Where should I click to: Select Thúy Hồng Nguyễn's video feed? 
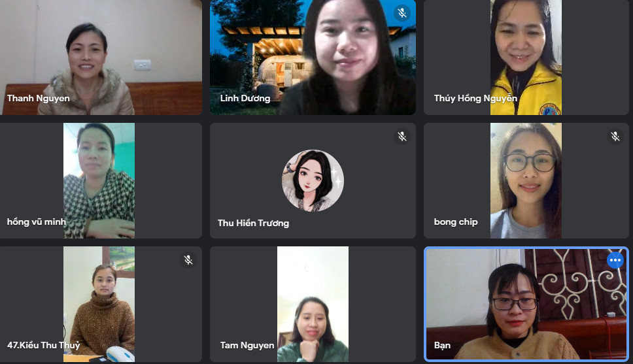point(526,58)
